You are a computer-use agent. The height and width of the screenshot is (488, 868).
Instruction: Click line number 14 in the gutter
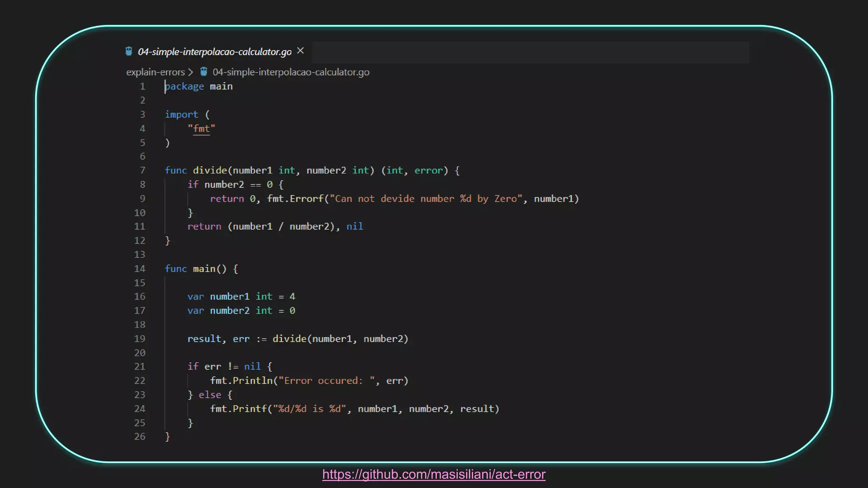click(140, 269)
